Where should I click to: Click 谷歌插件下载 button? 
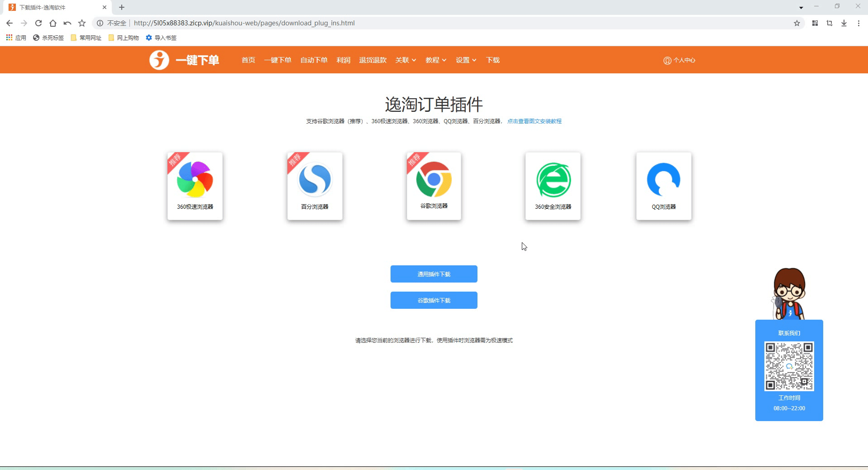434,300
